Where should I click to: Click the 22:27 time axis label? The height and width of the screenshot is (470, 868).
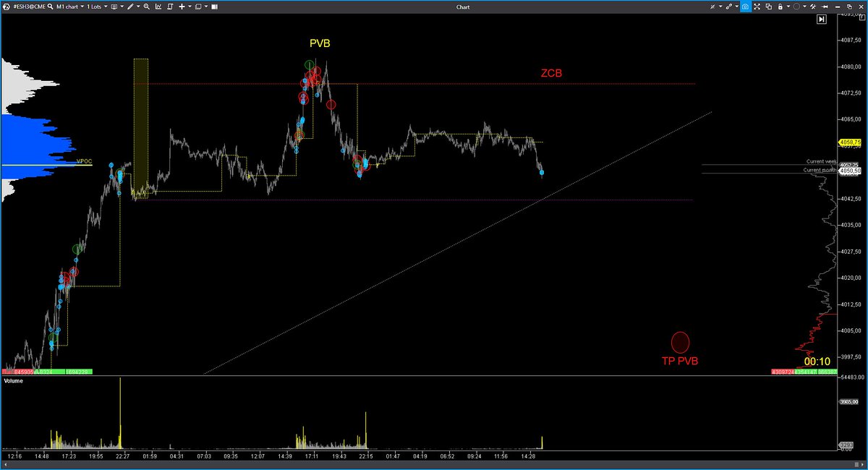click(122, 456)
